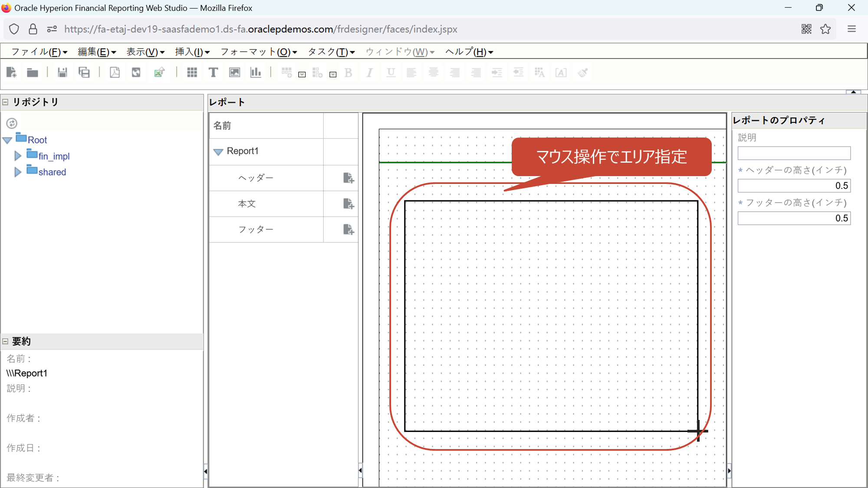Expand the fin_impl folder
Viewport: 868px width, 488px height.
pyautogui.click(x=18, y=156)
